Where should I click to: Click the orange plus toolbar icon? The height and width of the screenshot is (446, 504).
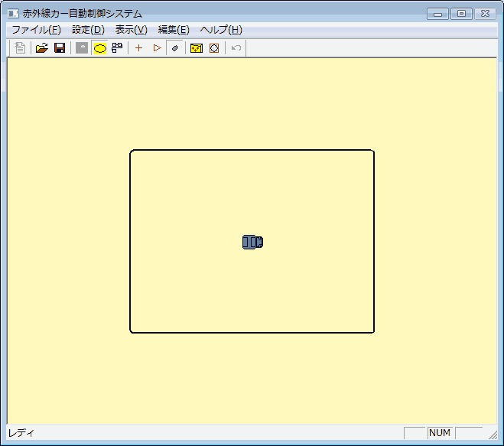[x=138, y=48]
